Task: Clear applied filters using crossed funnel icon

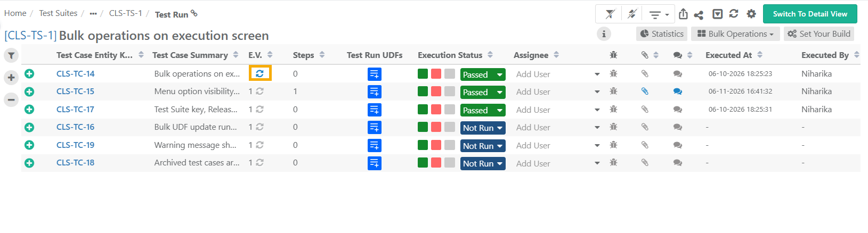Action: [610, 14]
